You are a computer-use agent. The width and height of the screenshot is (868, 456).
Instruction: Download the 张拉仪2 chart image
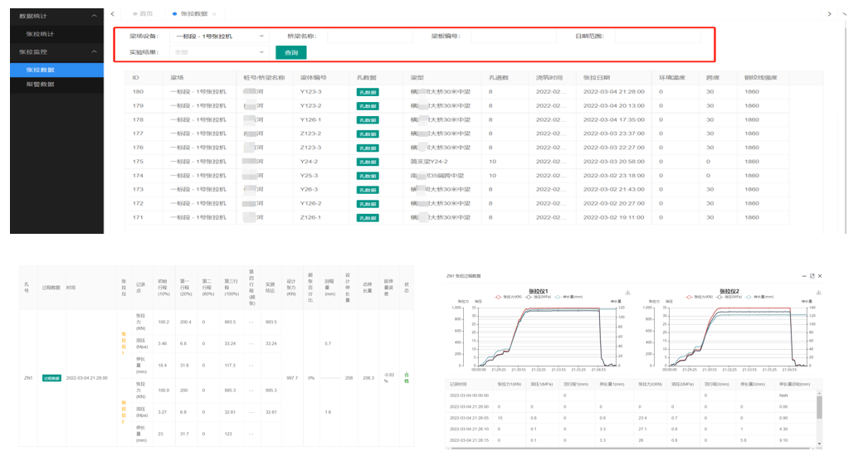(818, 293)
